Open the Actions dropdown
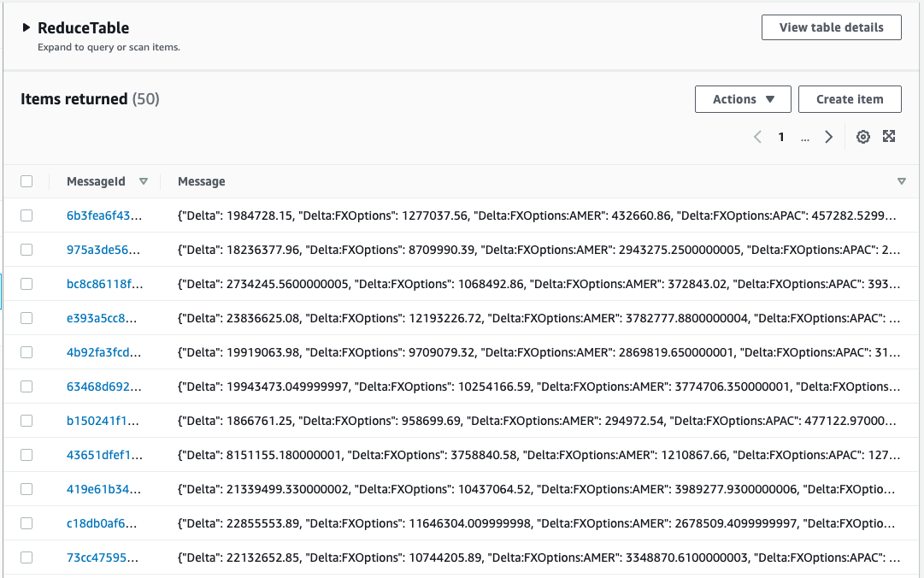The height and width of the screenshot is (578, 924). point(743,99)
